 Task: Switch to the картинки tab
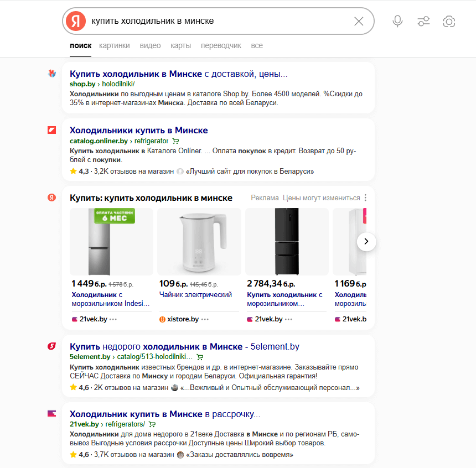(115, 45)
